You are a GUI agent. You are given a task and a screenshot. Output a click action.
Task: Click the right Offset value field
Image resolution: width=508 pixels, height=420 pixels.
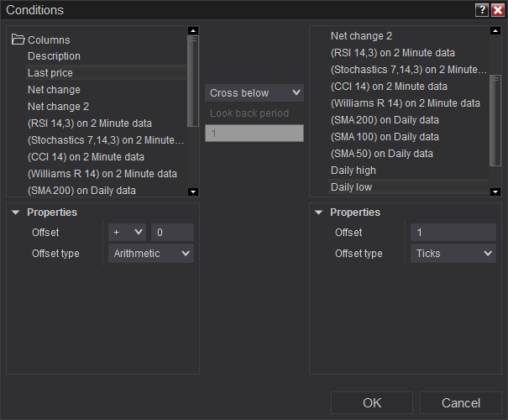click(453, 232)
